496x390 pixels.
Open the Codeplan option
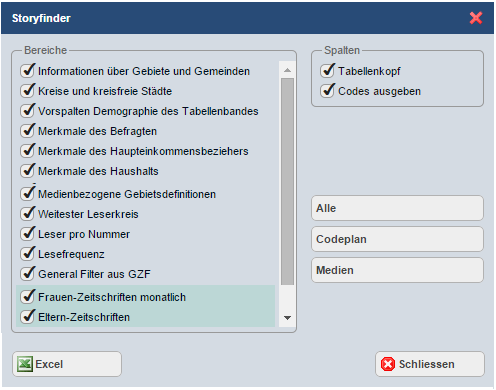coord(397,239)
